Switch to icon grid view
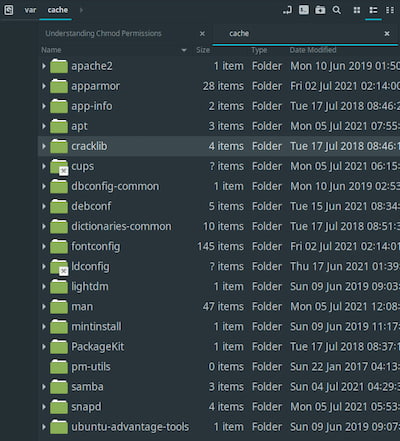400x441 pixels. (x=357, y=10)
